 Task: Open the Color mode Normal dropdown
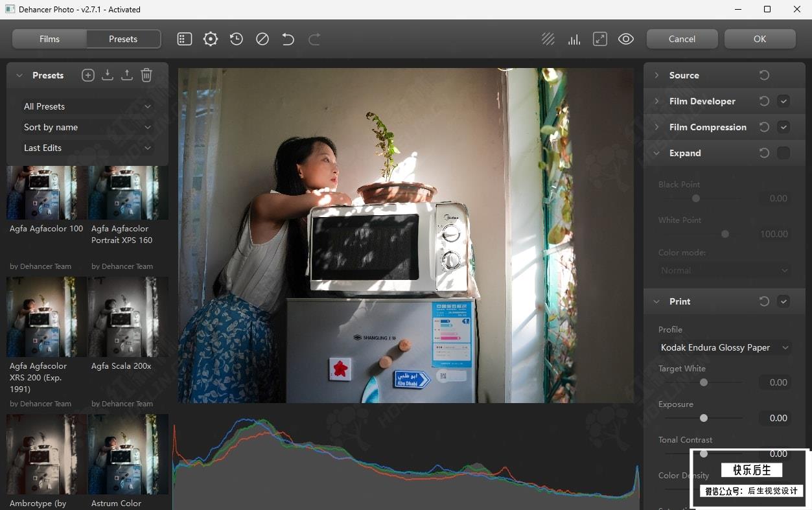(725, 270)
